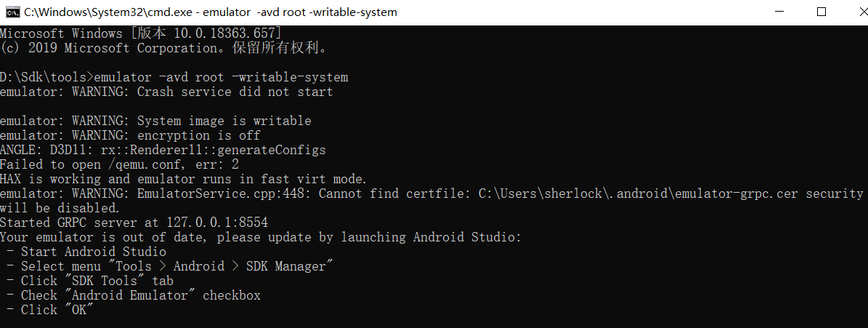
Task: Click the 'ANGLE: D3D11: rx::Renderer11::generateConfigs' line
Action: click(163, 150)
